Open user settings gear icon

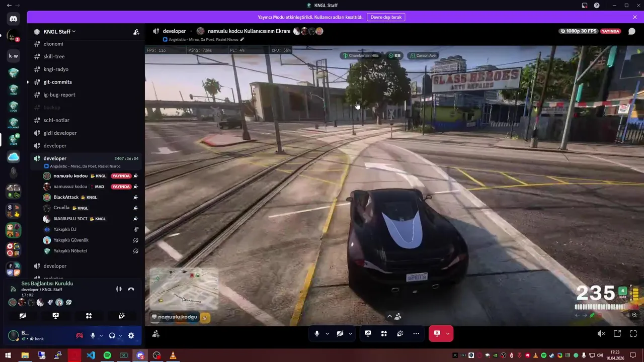tap(131, 335)
